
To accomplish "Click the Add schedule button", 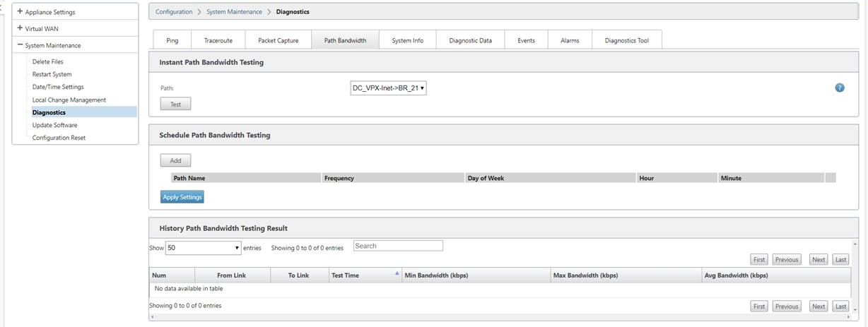I will 175,160.
